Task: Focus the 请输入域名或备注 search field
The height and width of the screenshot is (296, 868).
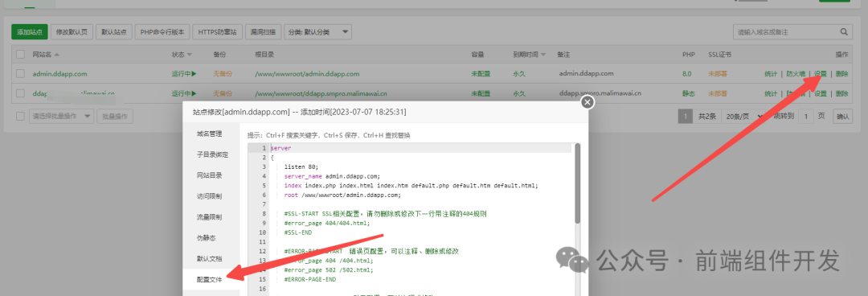Action: pyautogui.click(x=785, y=32)
